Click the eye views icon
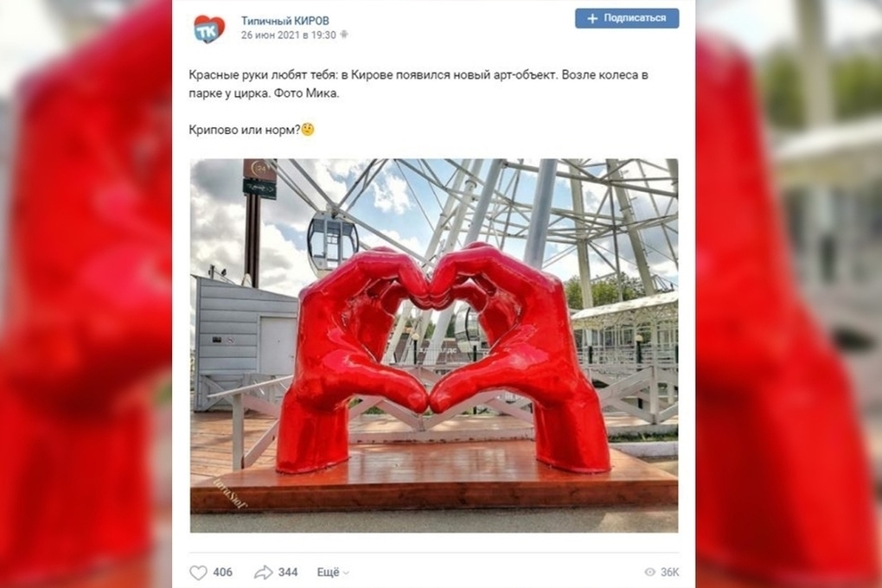Viewport: 882px width, 588px height. coord(649,572)
